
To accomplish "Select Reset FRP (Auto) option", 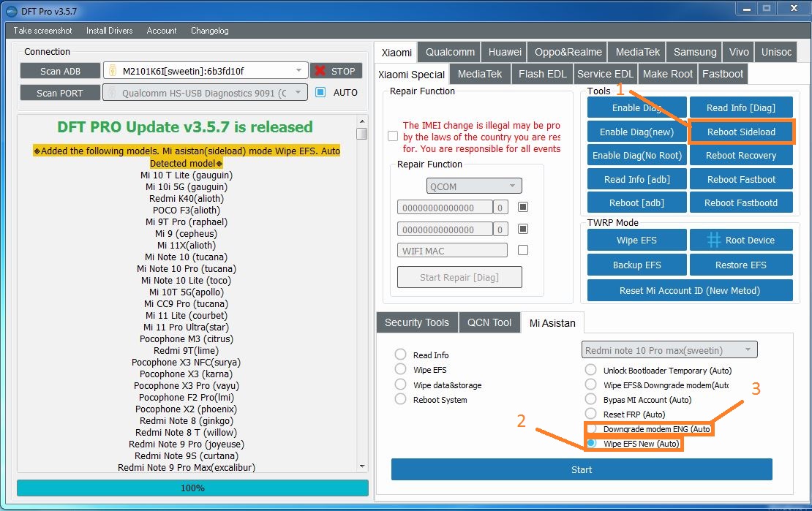I will point(590,414).
